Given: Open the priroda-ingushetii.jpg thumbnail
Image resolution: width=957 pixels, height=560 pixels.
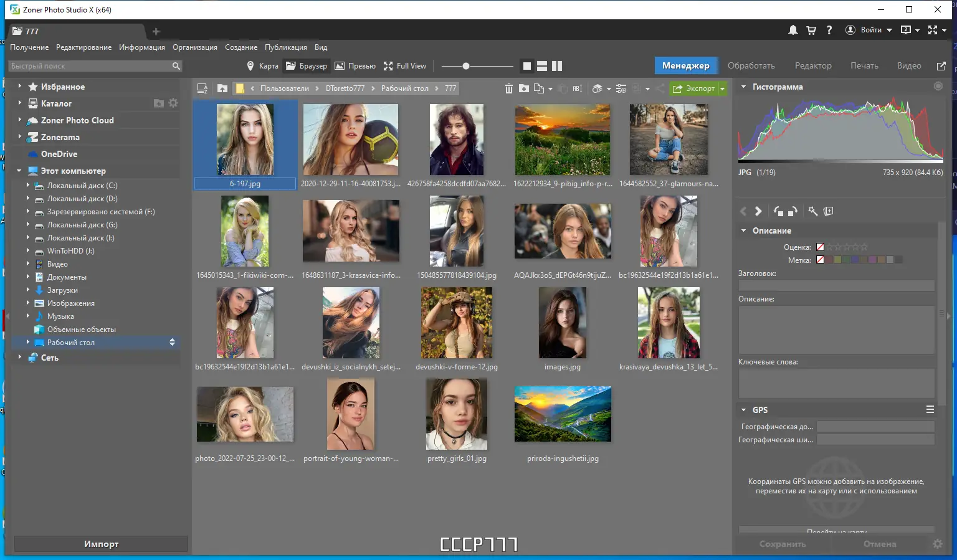Looking at the screenshot, I should (x=563, y=414).
